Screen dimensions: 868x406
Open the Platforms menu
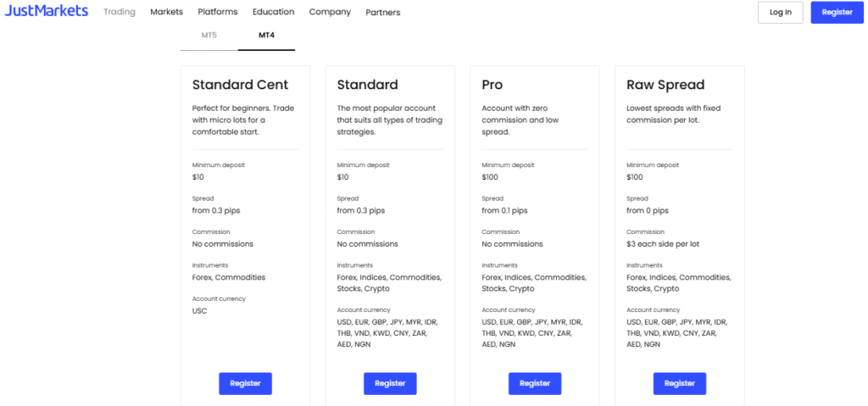(x=218, y=12)
